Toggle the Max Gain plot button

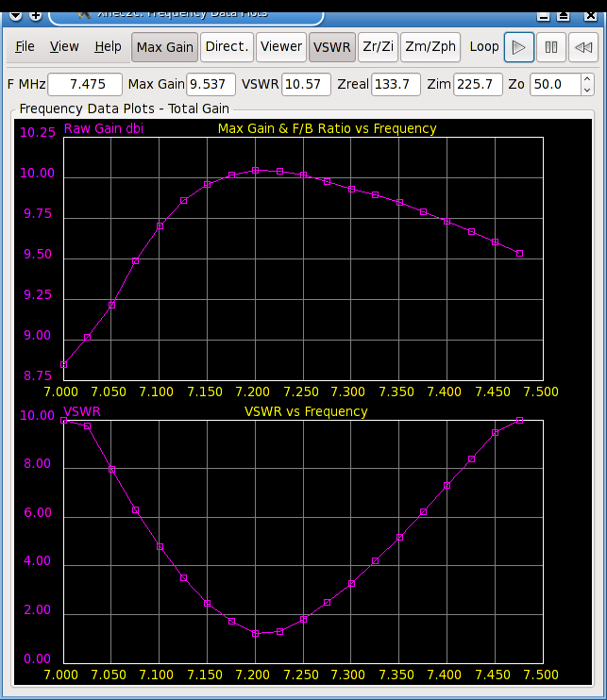click(165, 47)
